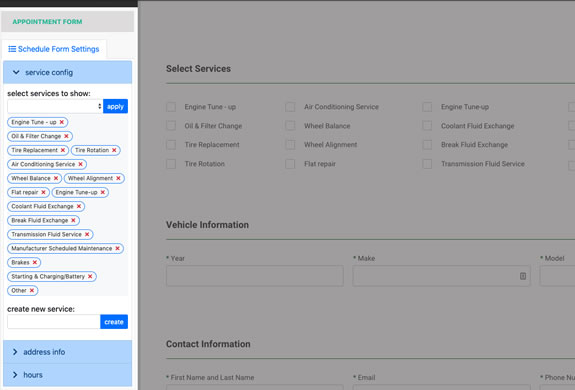Click the Select Services heading
This screenshot has height=390, width=575.
pyautogui.click(x=198, y=69)
